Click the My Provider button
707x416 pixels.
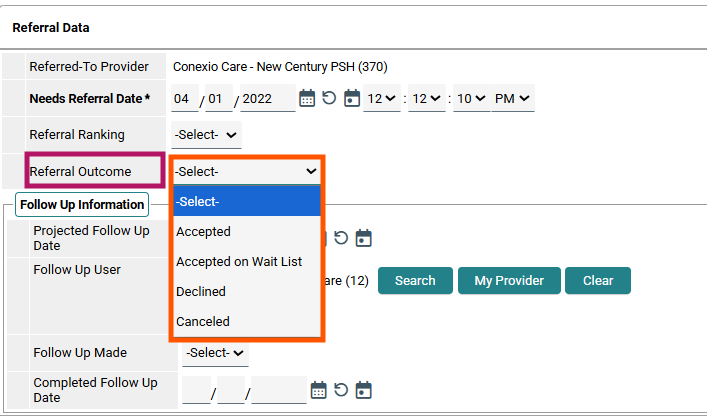509,280
